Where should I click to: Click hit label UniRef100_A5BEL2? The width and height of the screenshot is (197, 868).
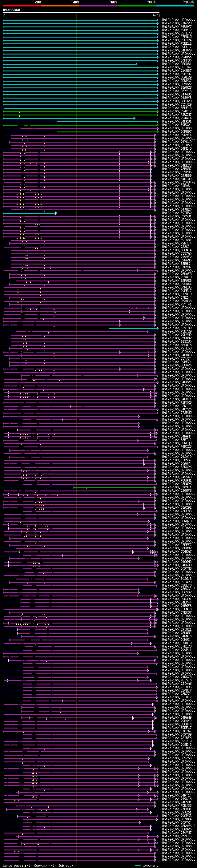click(x=177, y=43)
